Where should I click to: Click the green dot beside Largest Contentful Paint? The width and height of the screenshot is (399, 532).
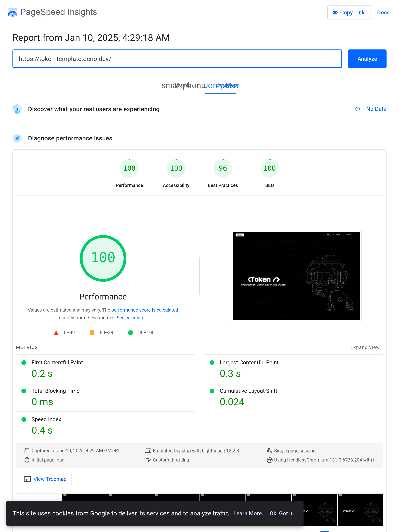(212, 363)
